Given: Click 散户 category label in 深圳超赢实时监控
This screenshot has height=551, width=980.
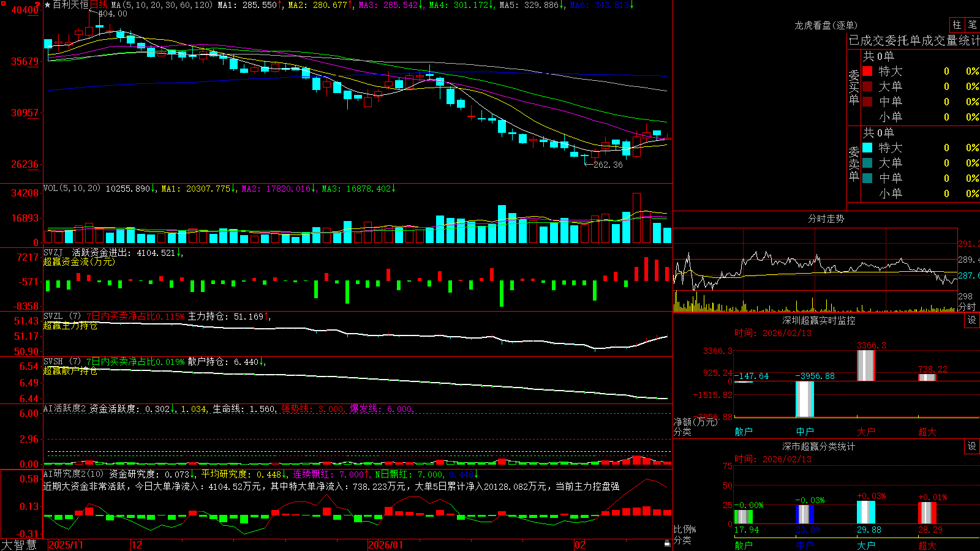Looking at the screenshot, I should click(744, 432).
